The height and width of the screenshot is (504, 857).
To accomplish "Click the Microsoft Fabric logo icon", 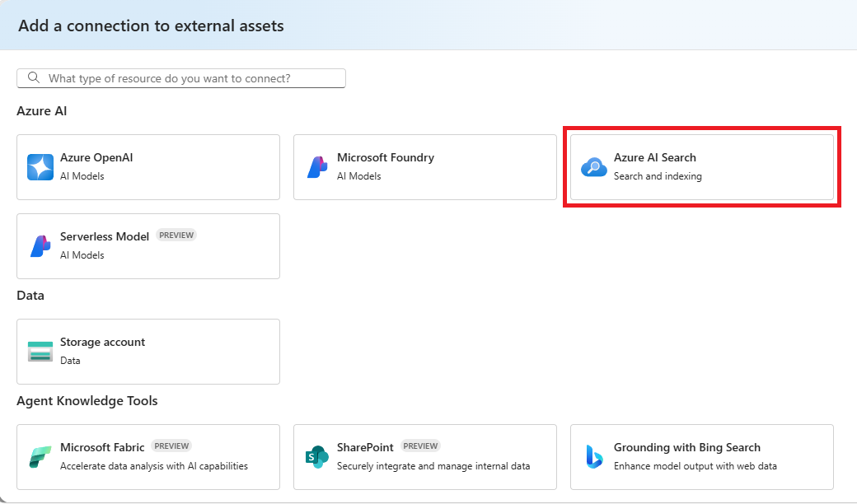I will pos(40,457).
